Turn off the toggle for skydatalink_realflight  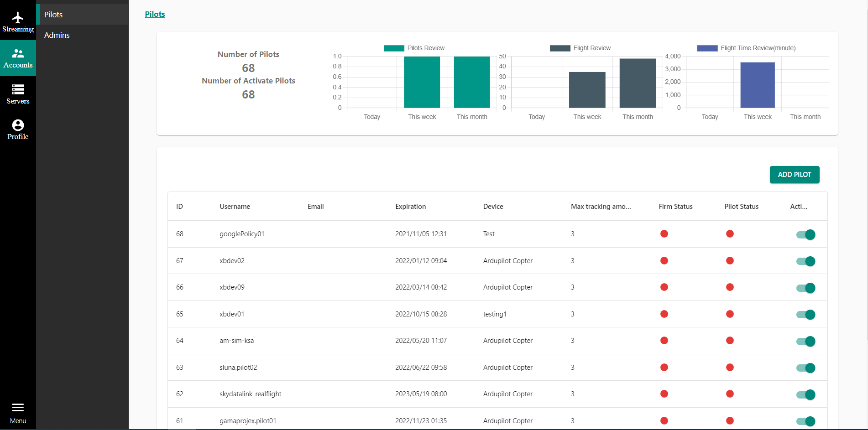(x=806, y=395)
